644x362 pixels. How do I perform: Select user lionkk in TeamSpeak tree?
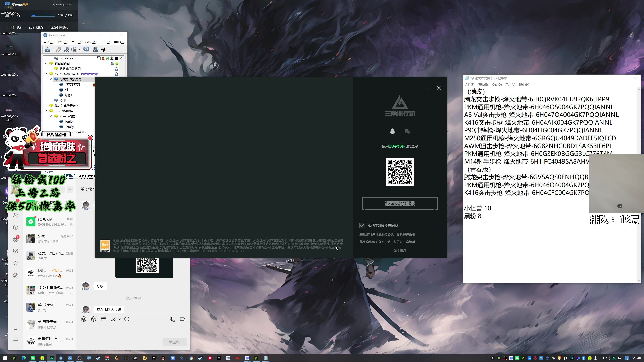click(69, 121)
